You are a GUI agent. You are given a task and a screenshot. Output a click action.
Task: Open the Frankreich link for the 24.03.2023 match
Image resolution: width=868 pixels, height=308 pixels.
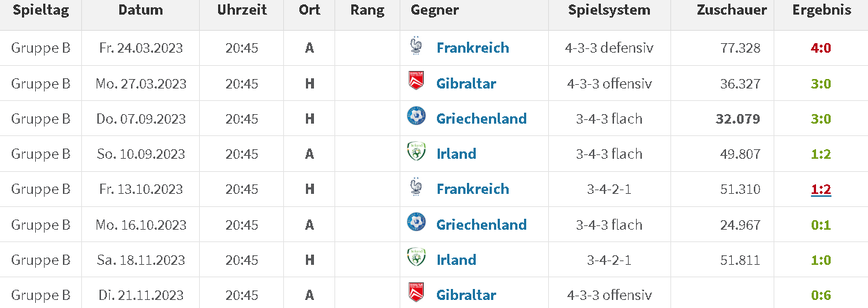(473, 48)
